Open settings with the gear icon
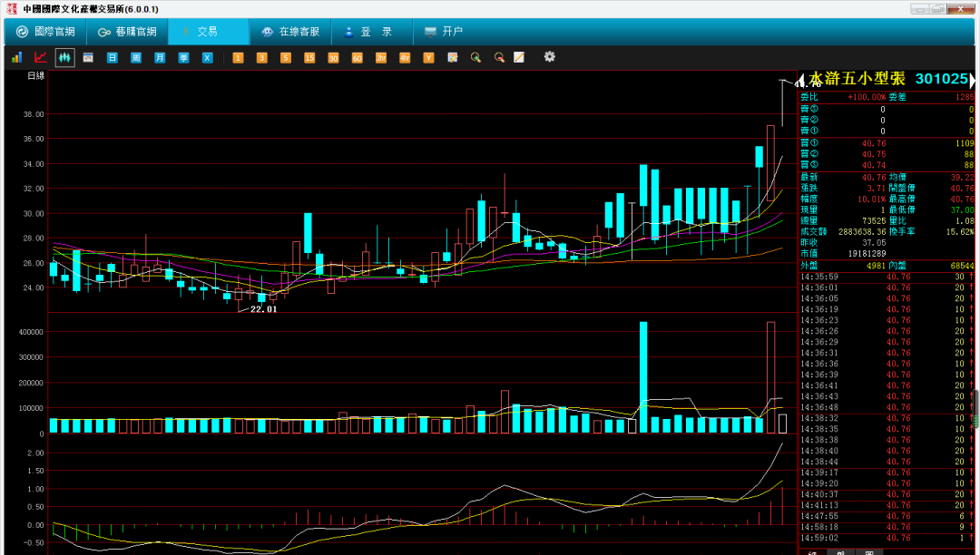This screenshot has height=555, width=980. pyautogui.click(x=549, y=57)
